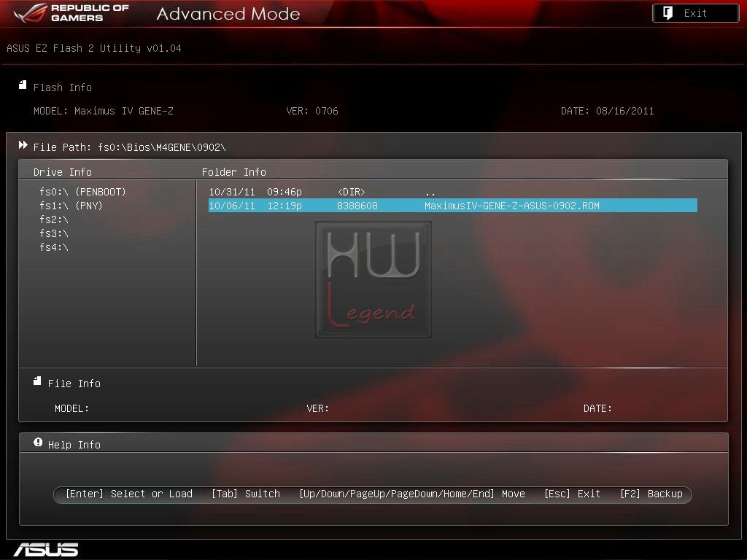Click the [Esc] Exit hint
Image resolution: width=747 pixels, height=560 pixels.
(572, 494)
